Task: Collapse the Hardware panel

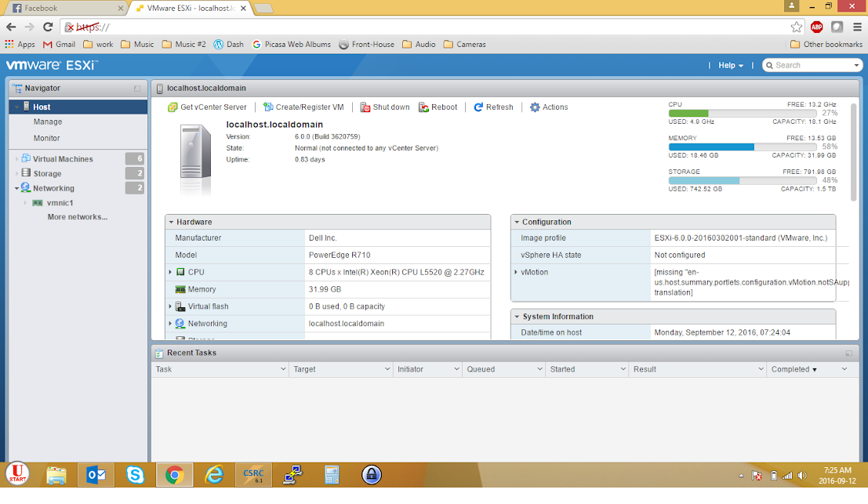Action: coord(171,223)
